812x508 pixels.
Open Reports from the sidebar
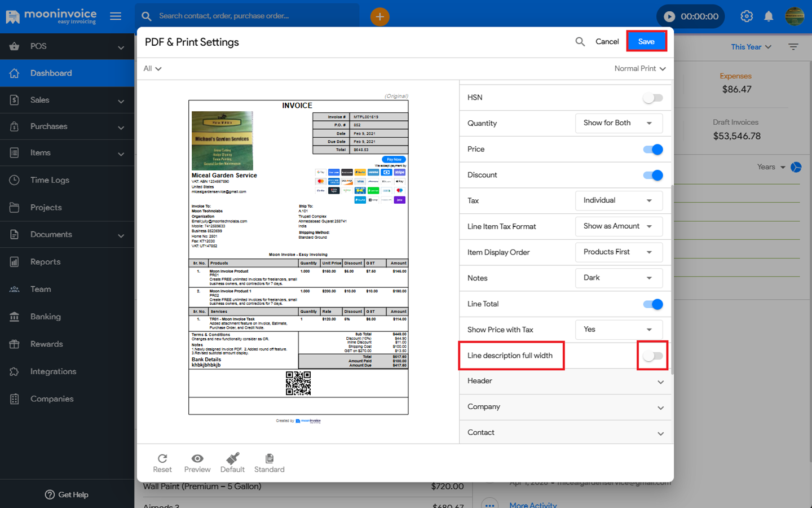coord(45,262)
